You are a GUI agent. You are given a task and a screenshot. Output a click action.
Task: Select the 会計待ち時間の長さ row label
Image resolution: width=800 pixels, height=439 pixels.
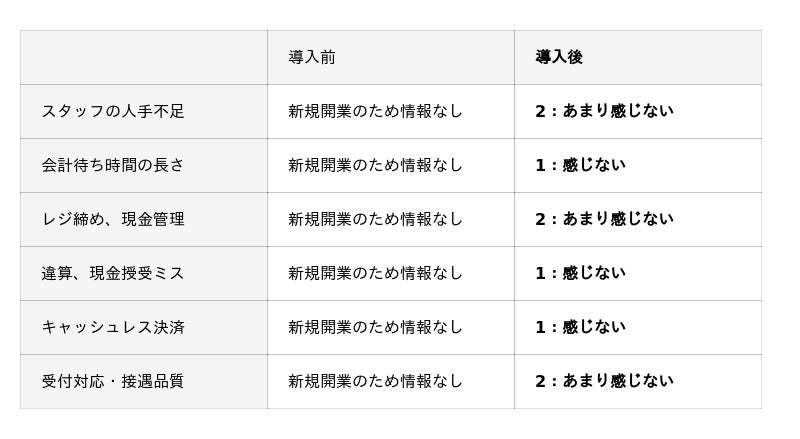click(113, 165)
